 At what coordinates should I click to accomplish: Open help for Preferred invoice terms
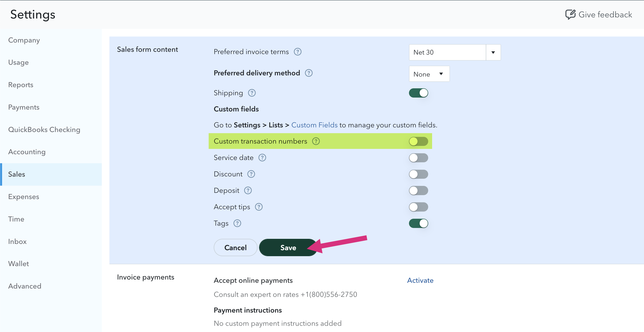(x=297, y=52)
